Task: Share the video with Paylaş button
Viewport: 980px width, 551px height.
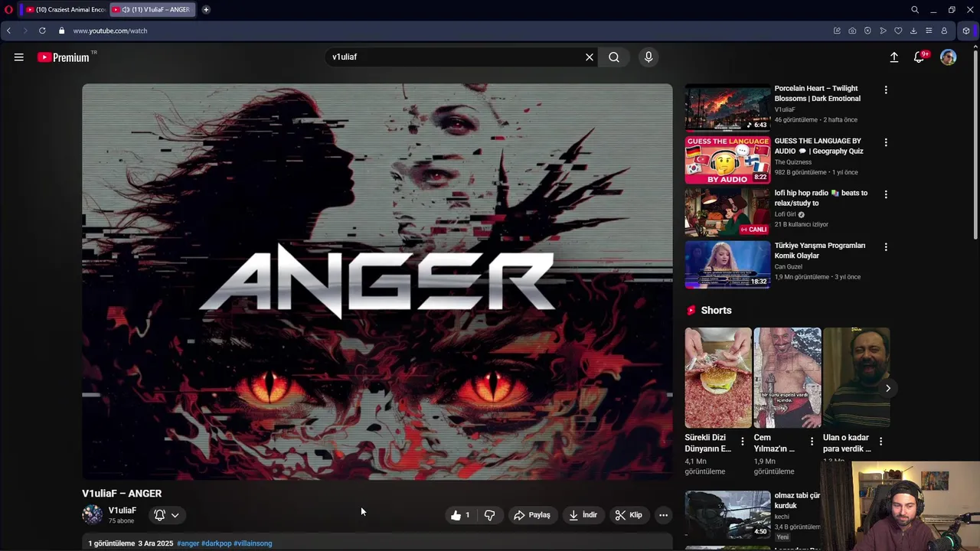Action: (532, 515)
